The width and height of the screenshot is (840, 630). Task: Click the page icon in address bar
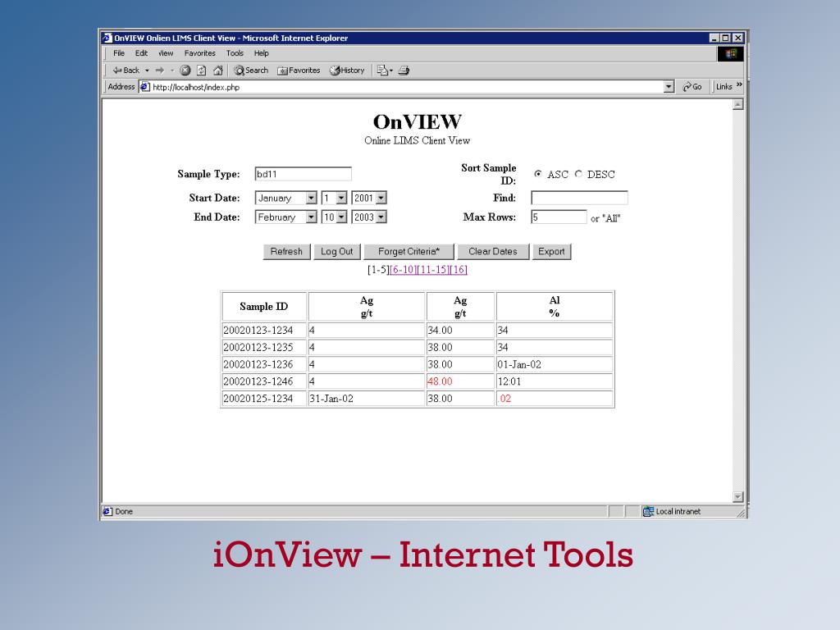pos(145,87)
